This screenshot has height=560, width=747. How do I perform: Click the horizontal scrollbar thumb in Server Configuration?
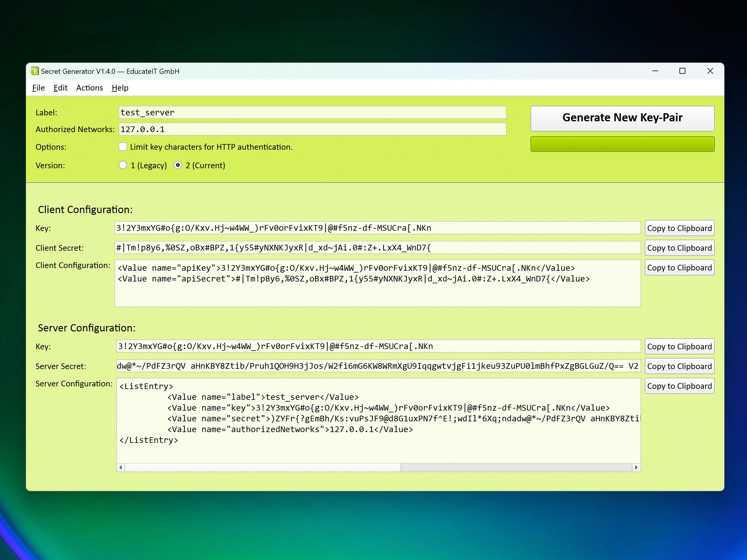coord(262,467)
